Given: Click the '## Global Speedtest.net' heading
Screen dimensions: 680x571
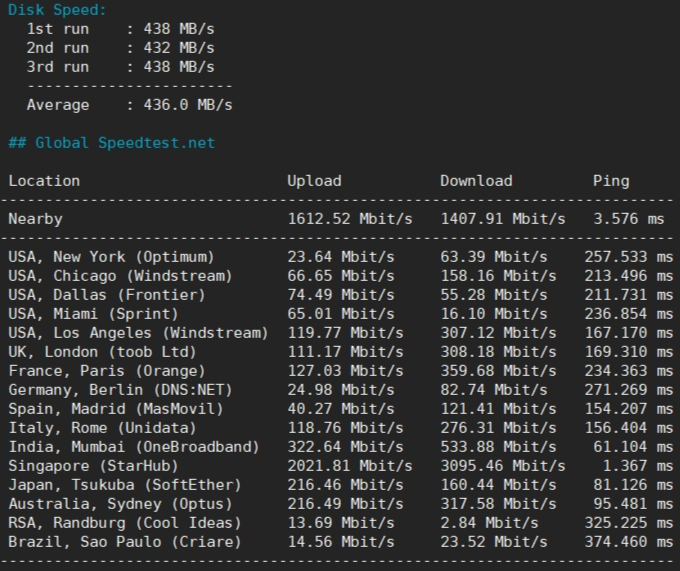Looking at the screenshot, I should (111, 143).
